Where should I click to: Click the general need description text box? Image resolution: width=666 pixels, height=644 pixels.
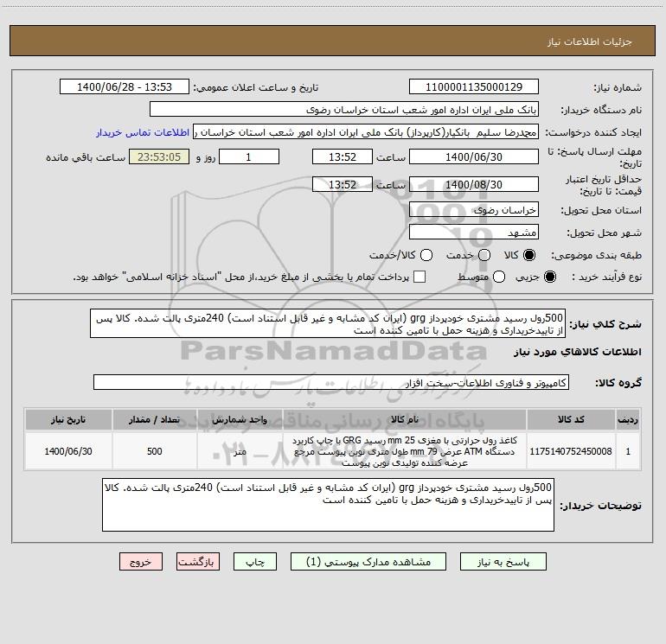click(328, 323)
